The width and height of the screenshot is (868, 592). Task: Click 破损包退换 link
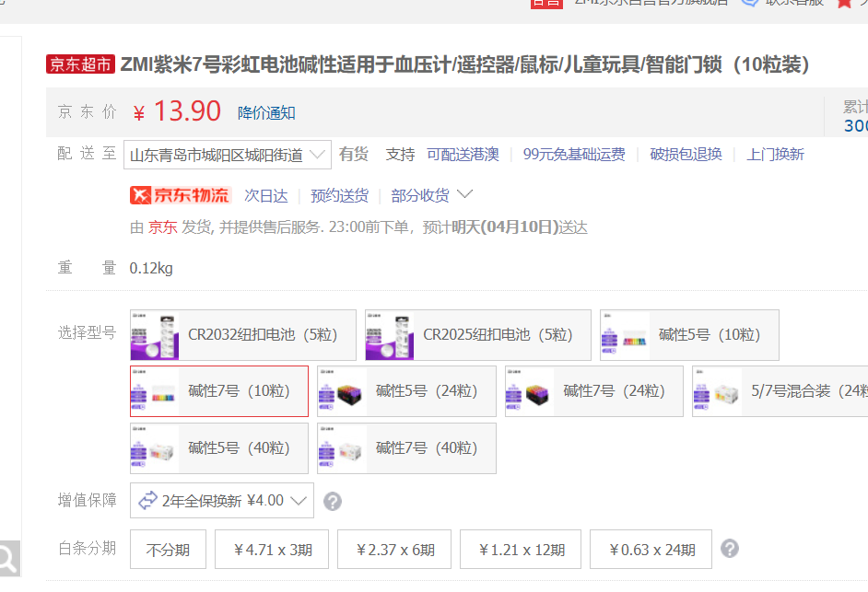click(686, 155)
